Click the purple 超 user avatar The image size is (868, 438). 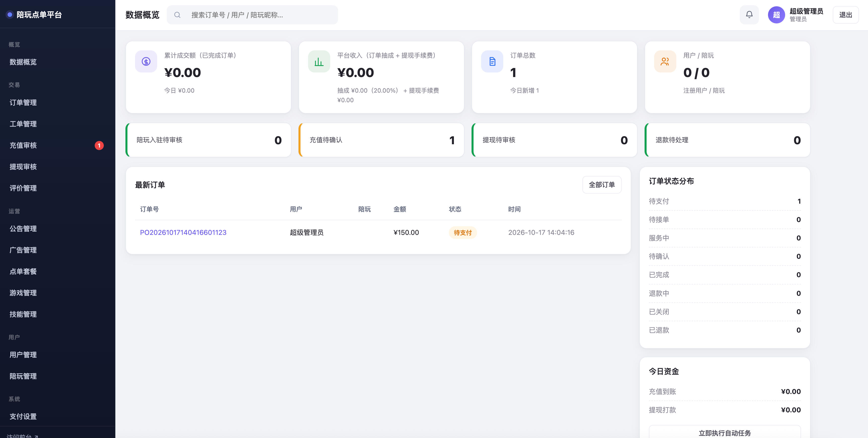[776, 15]
